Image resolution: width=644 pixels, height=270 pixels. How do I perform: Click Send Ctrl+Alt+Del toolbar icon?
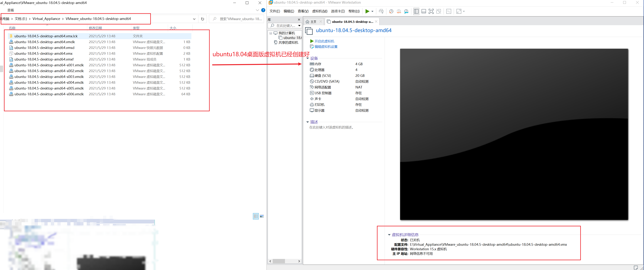point(381,11)
